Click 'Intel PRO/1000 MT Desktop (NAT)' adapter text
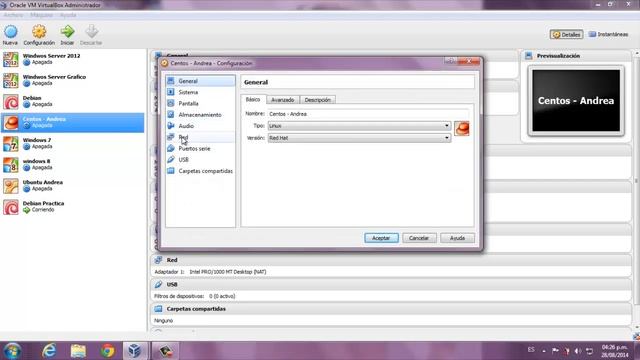This screenshot has width=640, height=360. point(228,272)
